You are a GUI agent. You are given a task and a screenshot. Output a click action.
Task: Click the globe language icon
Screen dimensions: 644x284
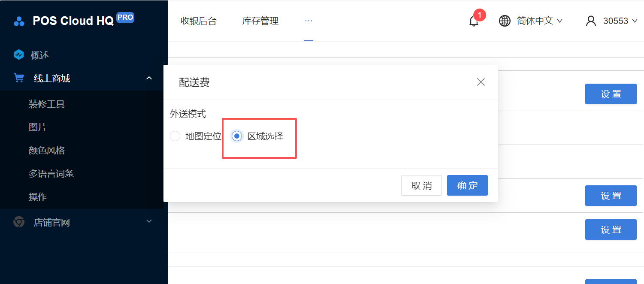505,21
